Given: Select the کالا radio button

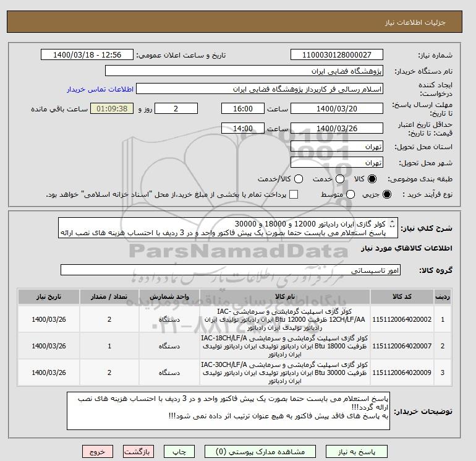Looking at the screenshot, I should click(372, 179).
